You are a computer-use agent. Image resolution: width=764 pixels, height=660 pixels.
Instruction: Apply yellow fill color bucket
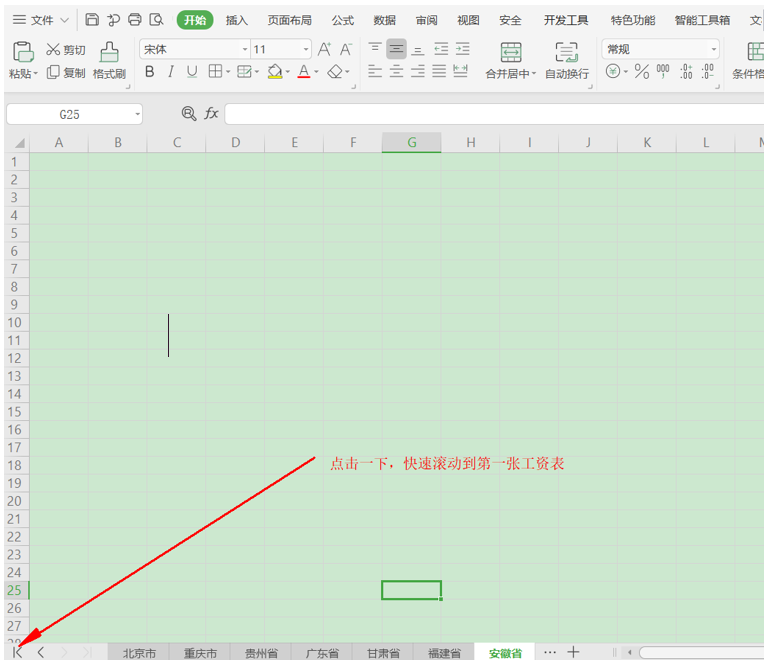275,72
